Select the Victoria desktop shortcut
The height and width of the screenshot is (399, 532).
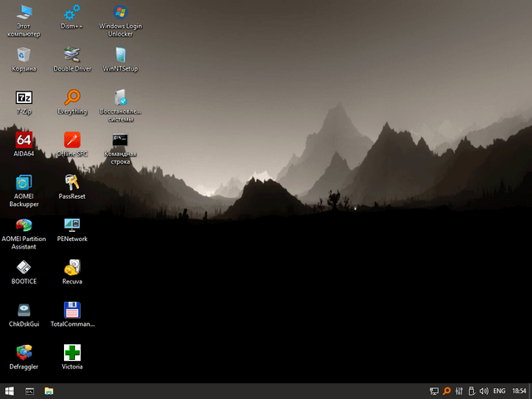(72, 352)
